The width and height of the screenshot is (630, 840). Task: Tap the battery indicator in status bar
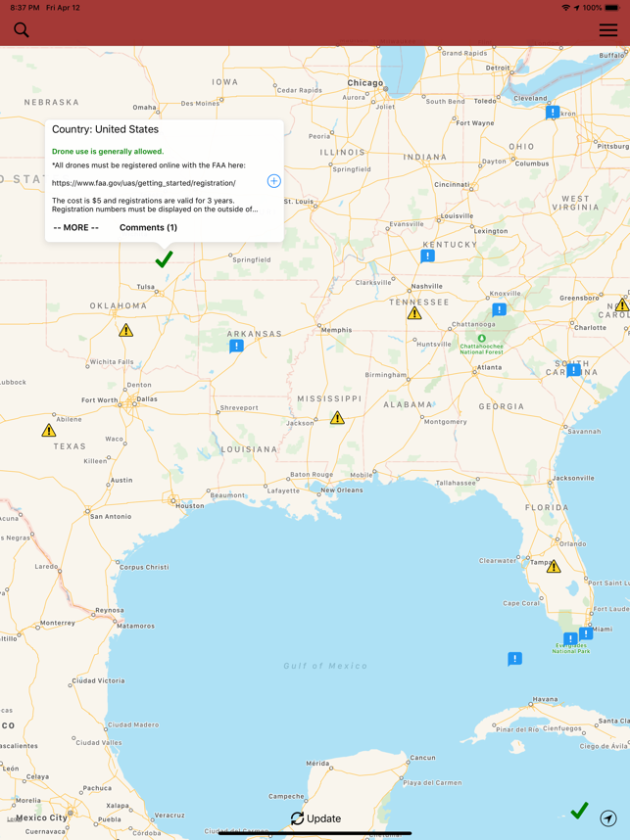coord(612,8)
